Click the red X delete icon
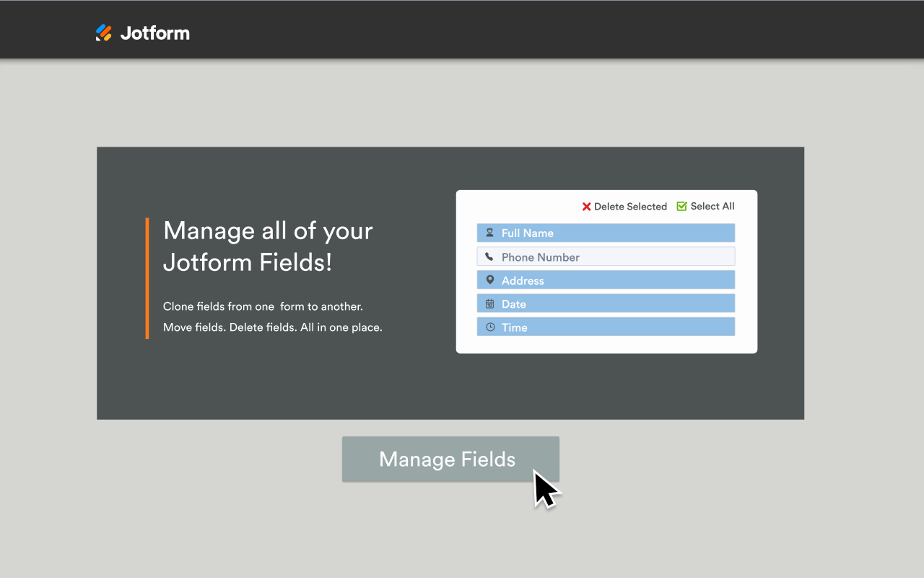Image resolution: width=924 pixels, height=578 pixels. pos(585,206)
